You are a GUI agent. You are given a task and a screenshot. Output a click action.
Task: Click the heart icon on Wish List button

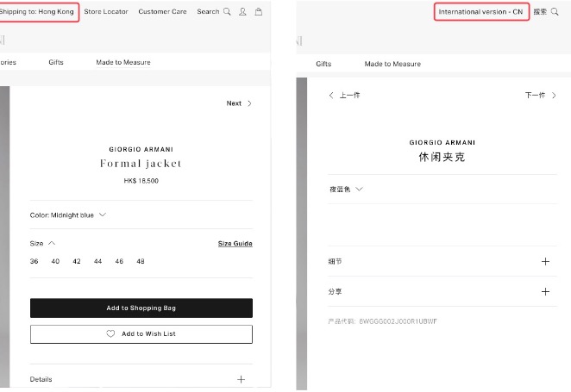[x=110, y=333]
